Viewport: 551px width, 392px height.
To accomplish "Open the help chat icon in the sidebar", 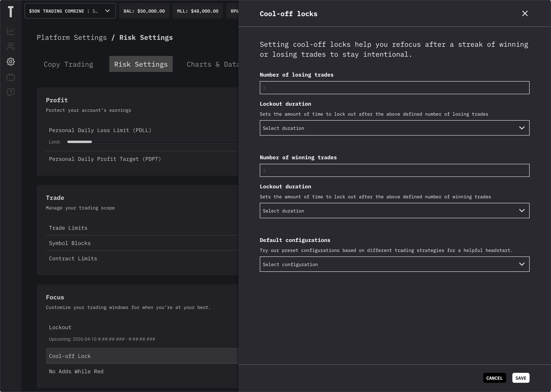I will point(11,92).
